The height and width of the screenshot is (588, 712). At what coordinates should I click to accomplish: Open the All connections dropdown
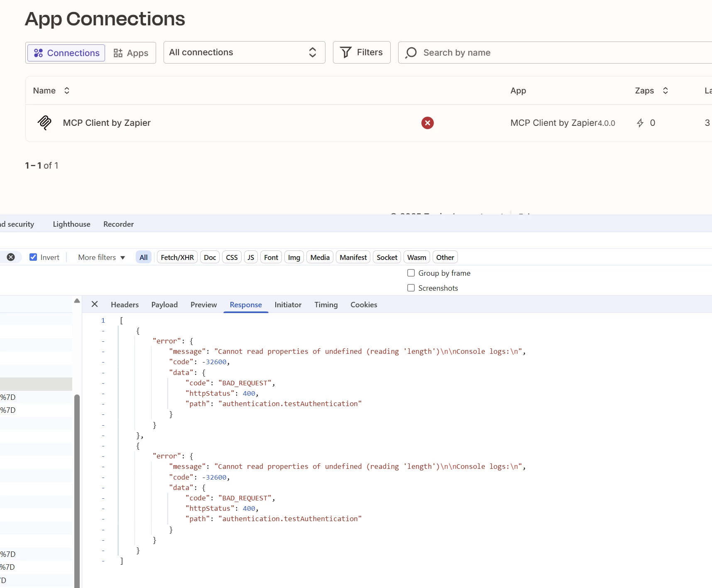click(x=244, y=52)
